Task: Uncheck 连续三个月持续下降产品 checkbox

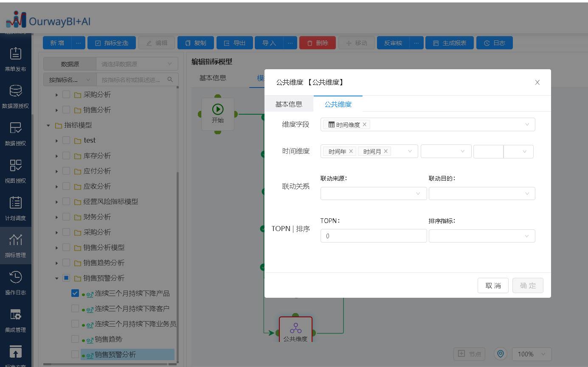Action: (x=75, y=293)
